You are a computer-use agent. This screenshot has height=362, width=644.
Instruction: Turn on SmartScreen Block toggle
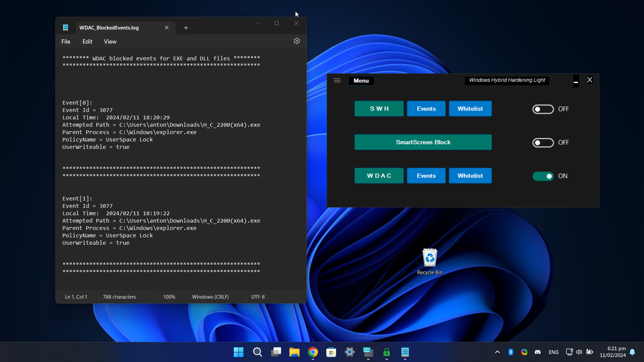pyautogui.click(x=543, y=143)
